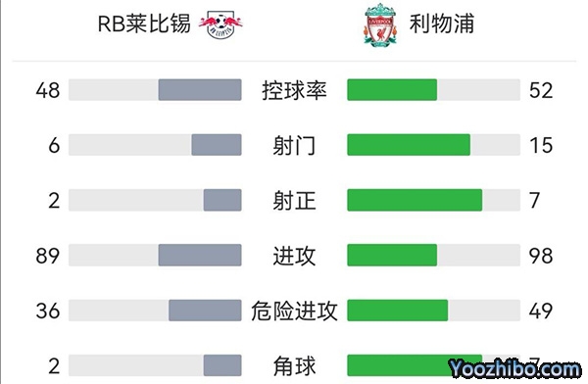
Task: Select the 射正 stat label
Action: click(x=294, y=200)
